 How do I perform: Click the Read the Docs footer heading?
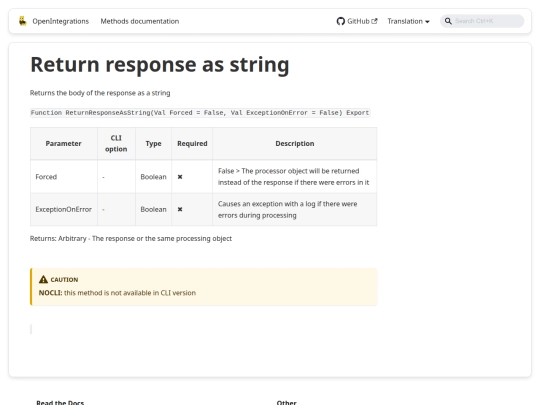60,402
